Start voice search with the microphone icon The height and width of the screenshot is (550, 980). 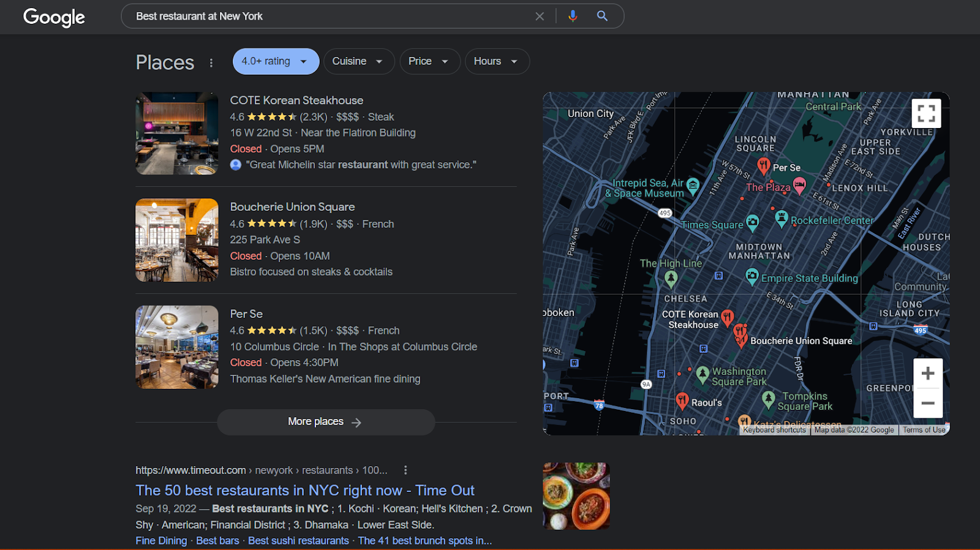(x=573, y=16)
